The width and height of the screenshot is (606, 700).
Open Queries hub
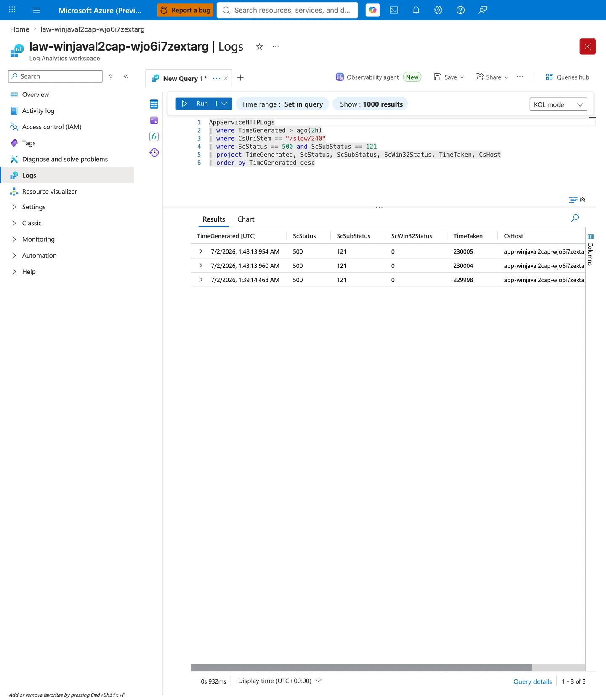tap(567, 77)
